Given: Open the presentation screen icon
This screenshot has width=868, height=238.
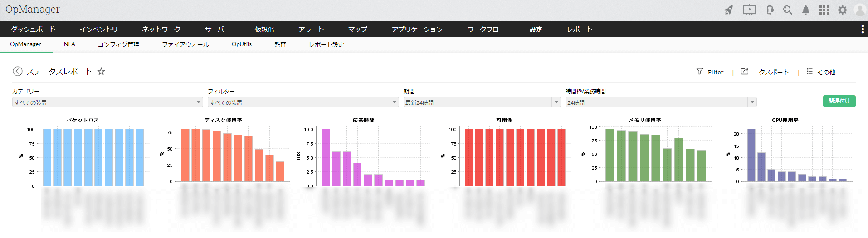Looking at the screenshot, I should 749,10.
